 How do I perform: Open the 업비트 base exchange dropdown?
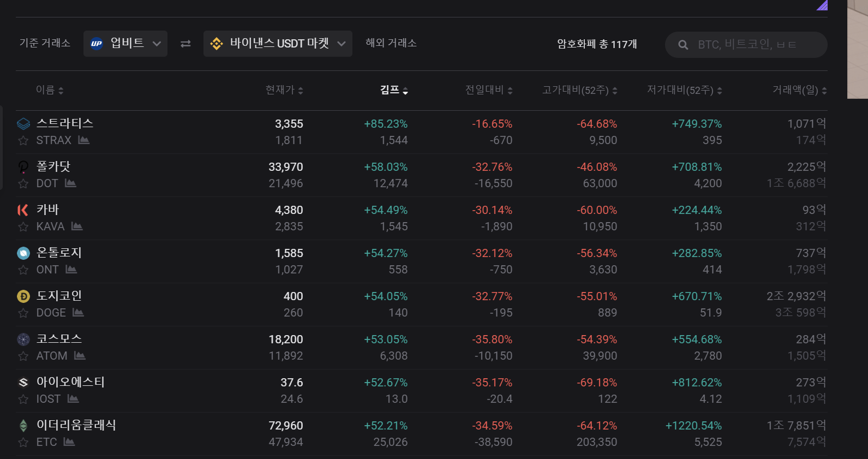125,44
